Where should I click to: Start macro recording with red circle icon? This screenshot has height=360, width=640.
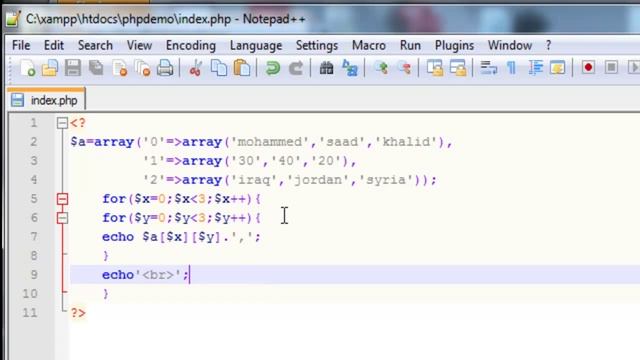(588, 67)
